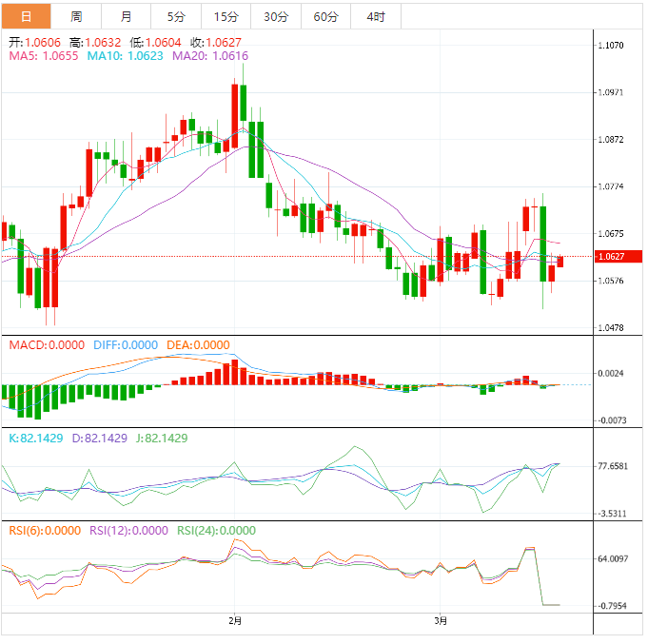Click the red 1.0627 current price tag
Screen dimensions: 648x644
tap(611, 257)
